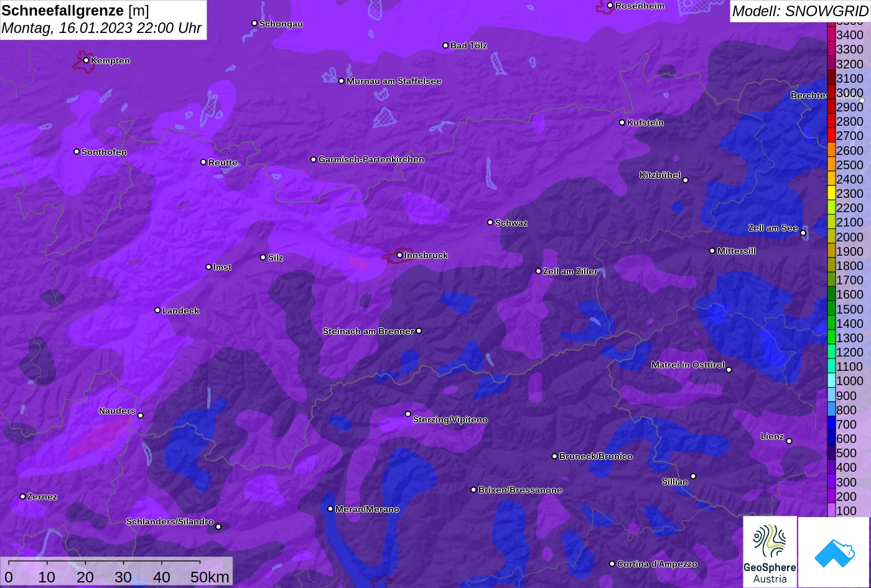Select the Lienz marker dot
Viewport: 871px width, 588px height.
click(x=789, y=441)
